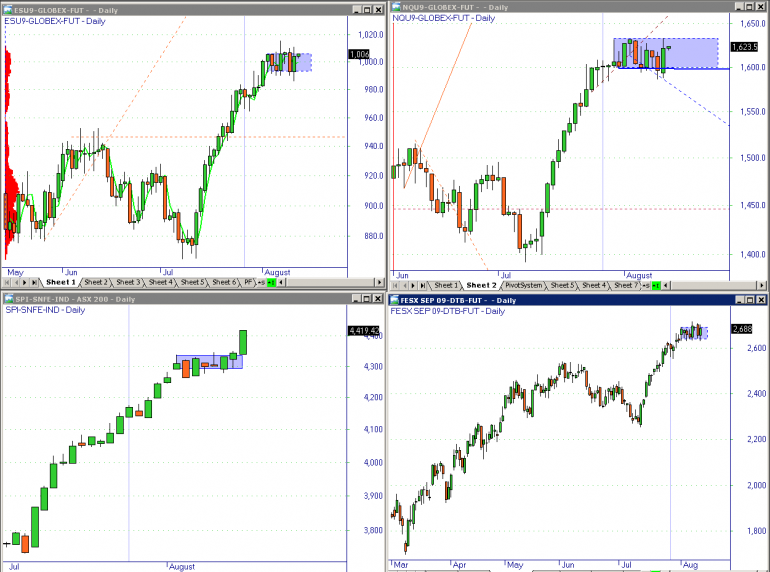
Task: Switch to Sheet 2 in ESU9 window
Action: (x=95, y=282)
